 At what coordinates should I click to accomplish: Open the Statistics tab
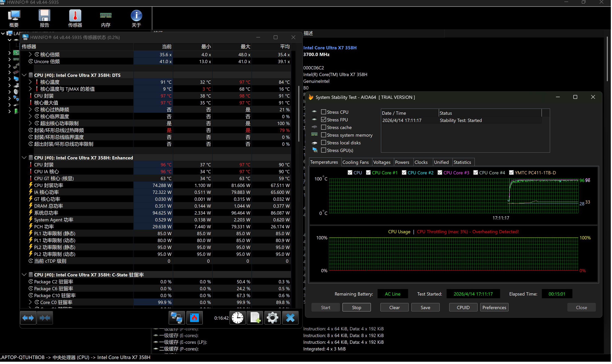pyautogui.click(x=462, y=162)
